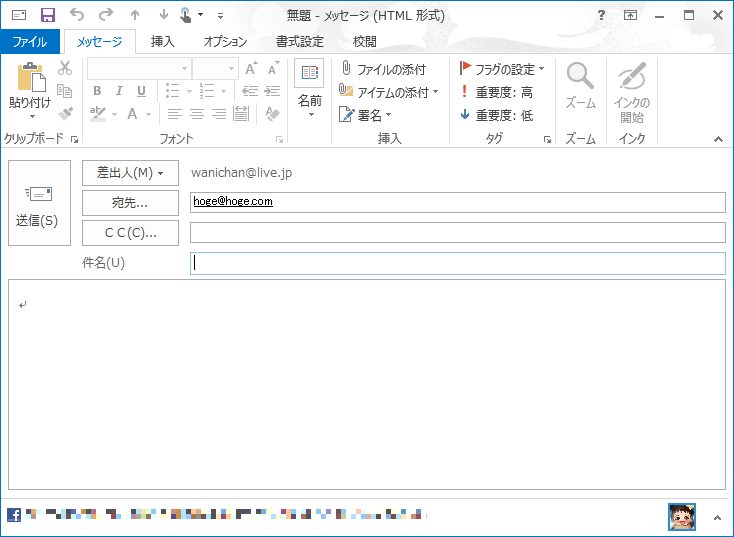Set 重要度: 低 low importance
The image size is (734, 537).
point(497,115)
